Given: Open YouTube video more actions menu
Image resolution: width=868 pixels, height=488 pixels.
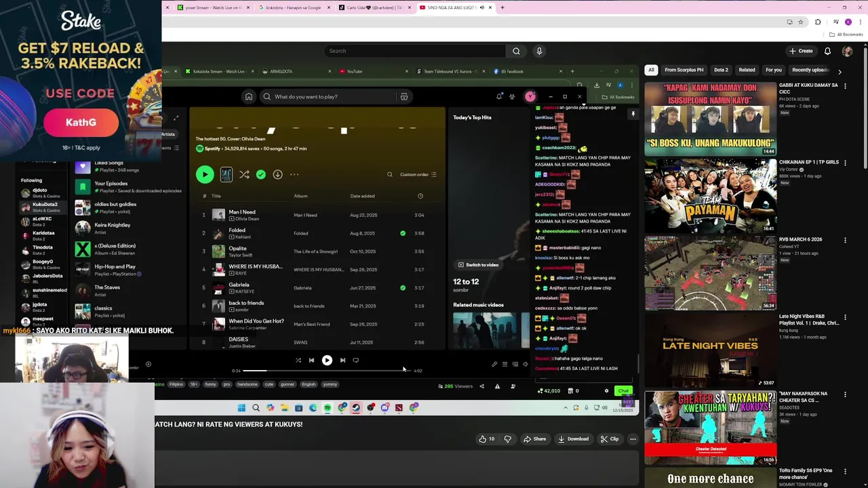Looking at the screenshot, I should (633, 439).
